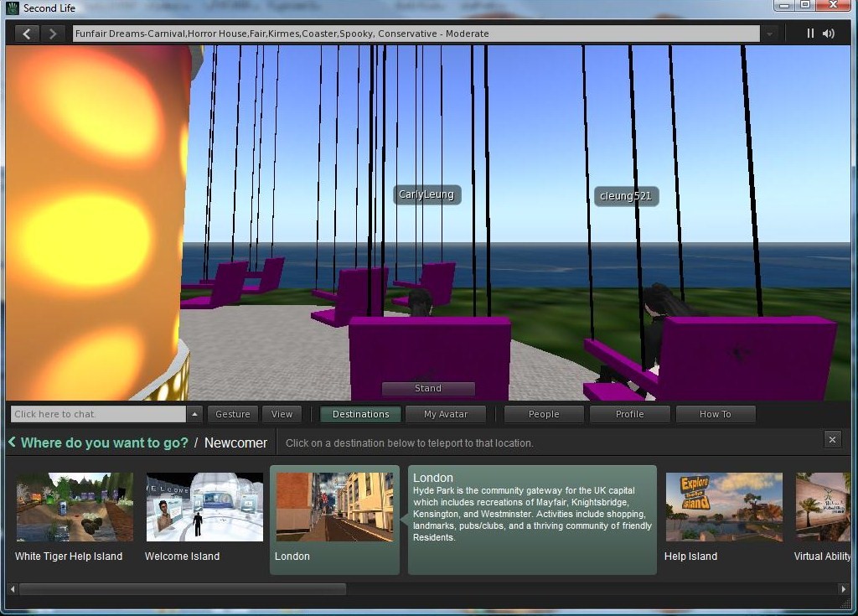The width and height of the screenshot is (858, 616).
Task: Open the View controls
Action: tap(282, 414)
